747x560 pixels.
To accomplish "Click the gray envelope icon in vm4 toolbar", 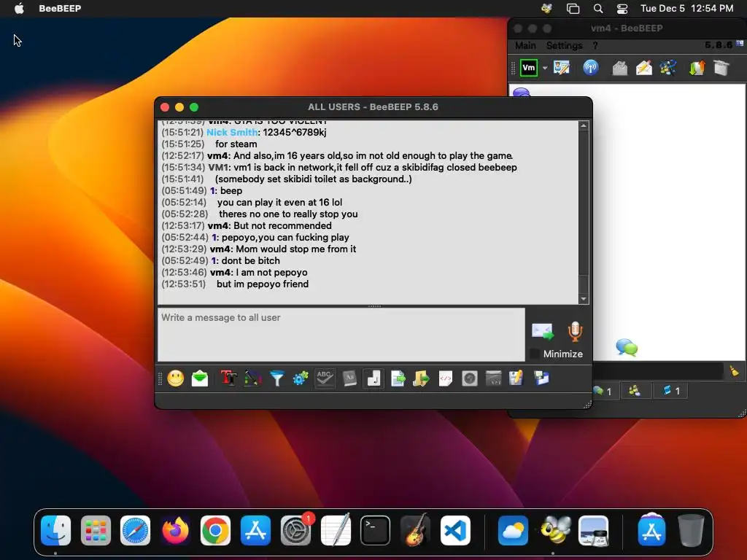I will 620,68.
